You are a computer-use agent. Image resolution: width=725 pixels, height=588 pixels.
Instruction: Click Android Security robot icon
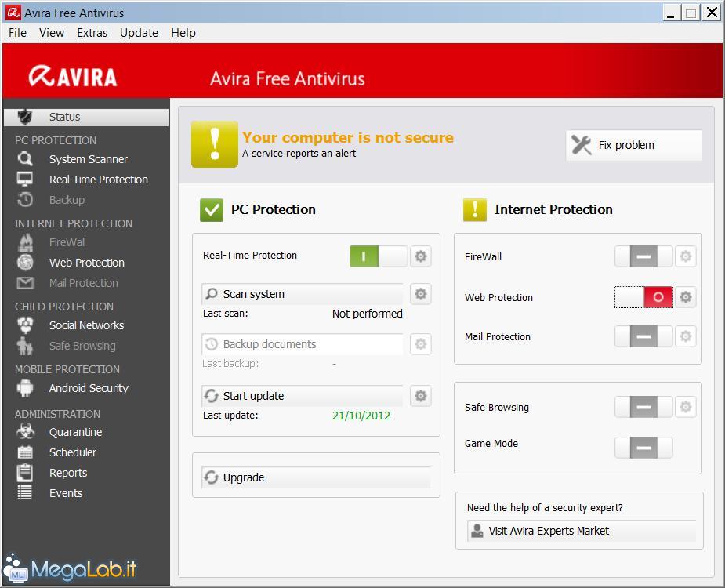click(25, 388)
